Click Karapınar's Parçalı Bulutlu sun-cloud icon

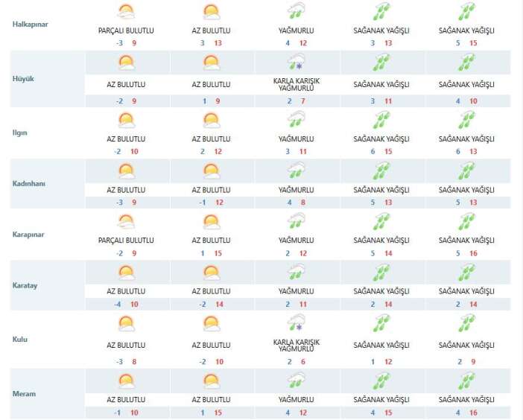coord(126,221)
